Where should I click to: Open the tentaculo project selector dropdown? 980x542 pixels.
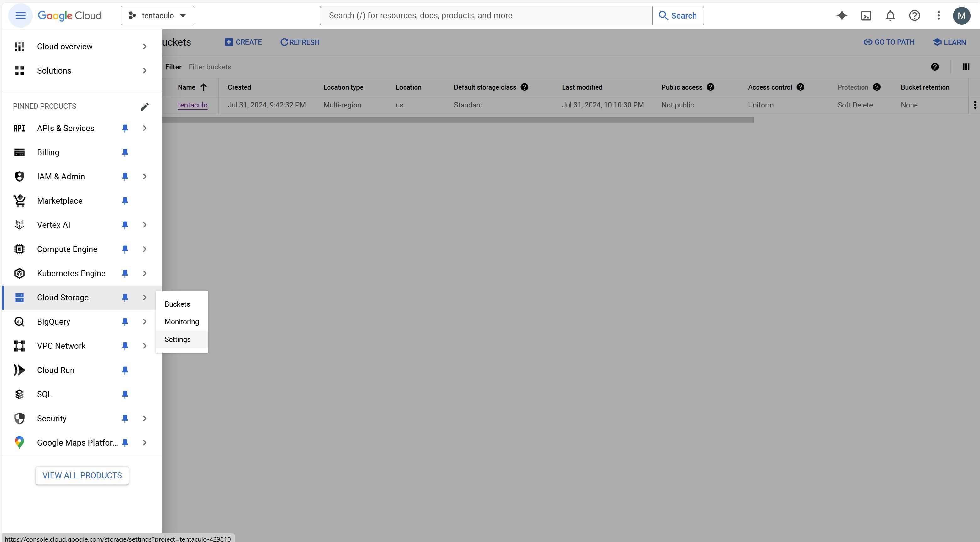click(x=157, y=16)
